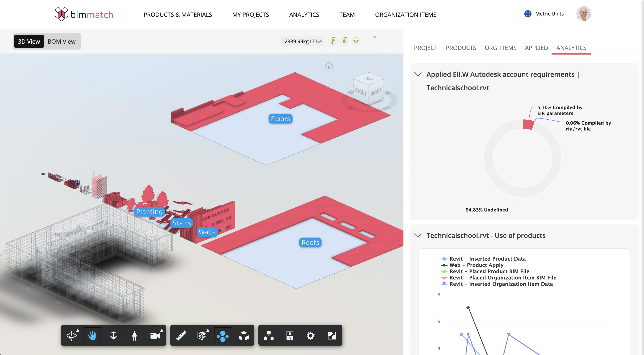Screen dimensions: 644x355
Task: Activate the Orbit rotation tool
Action: pos(72,335)
